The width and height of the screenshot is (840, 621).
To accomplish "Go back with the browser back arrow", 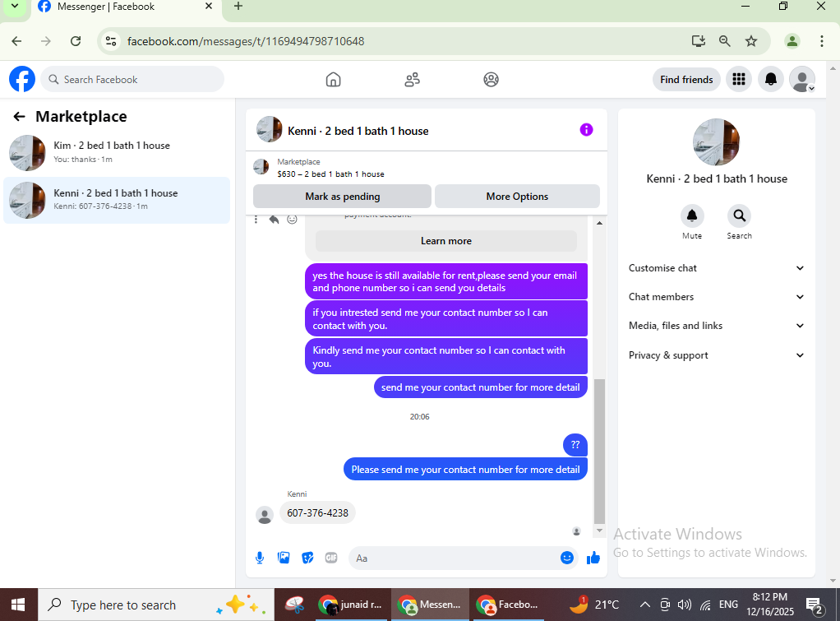I will click(x=16, y=41).
